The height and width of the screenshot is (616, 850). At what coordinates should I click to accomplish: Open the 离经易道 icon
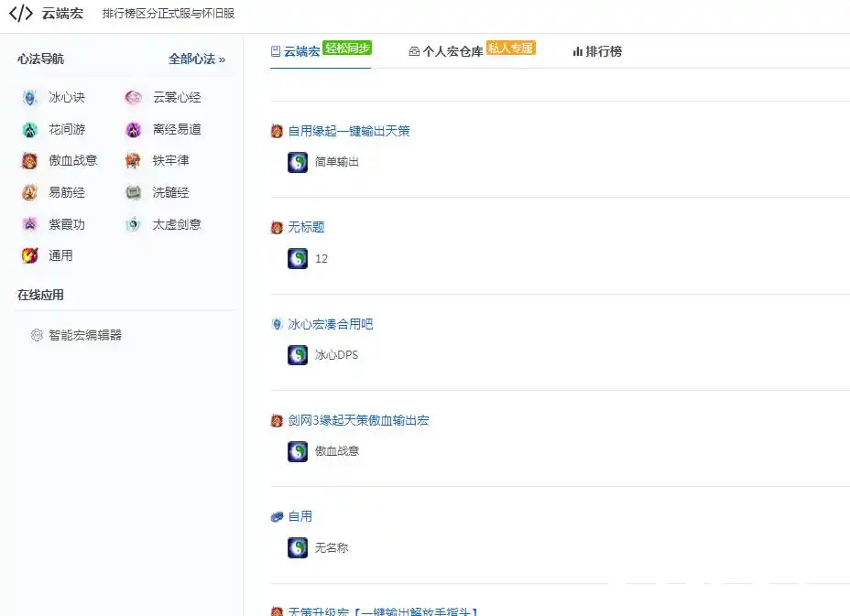[x=134, y=129]
